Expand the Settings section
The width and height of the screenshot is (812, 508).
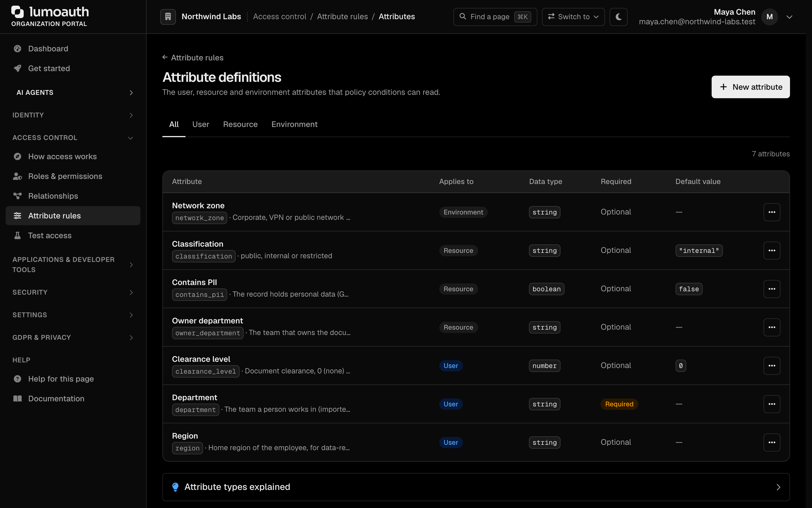pyautogui.click(x=73, y=315)
